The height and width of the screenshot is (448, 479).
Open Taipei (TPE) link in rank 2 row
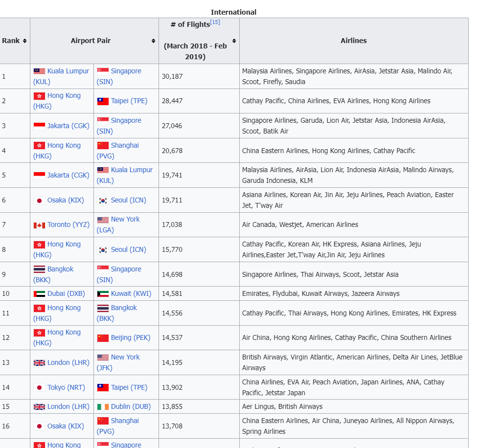pyautogui.click(x=129, y=101)
